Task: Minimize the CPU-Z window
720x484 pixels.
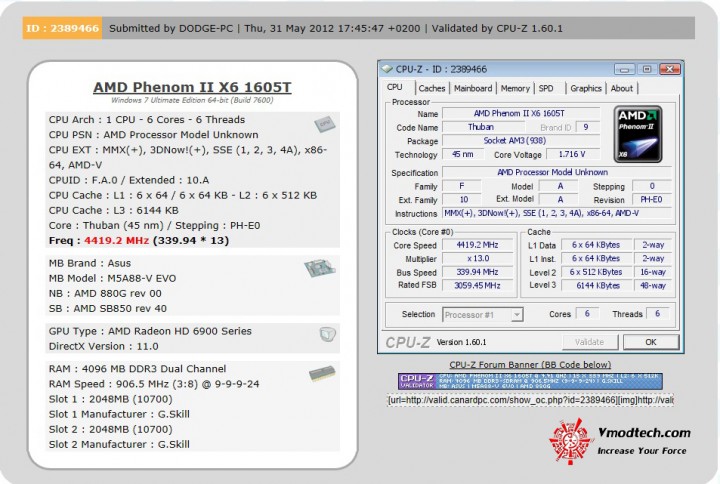Action: coord(624,69)
